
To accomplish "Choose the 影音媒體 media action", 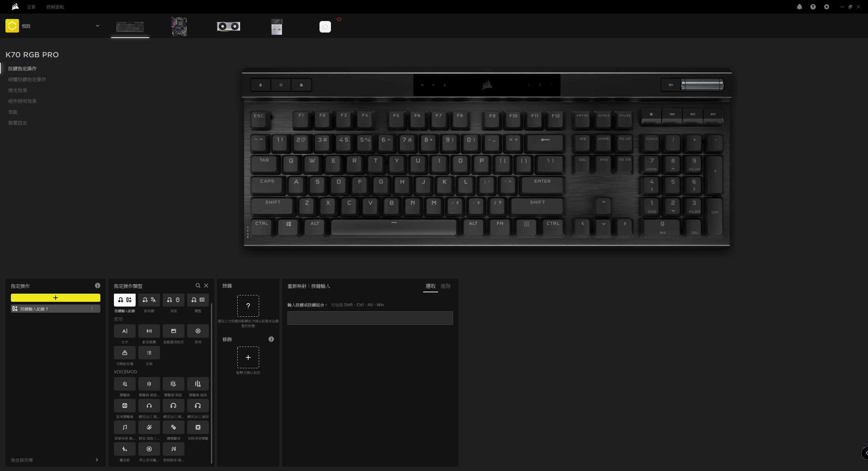I will pyautogui.click(x=149, y=331).
